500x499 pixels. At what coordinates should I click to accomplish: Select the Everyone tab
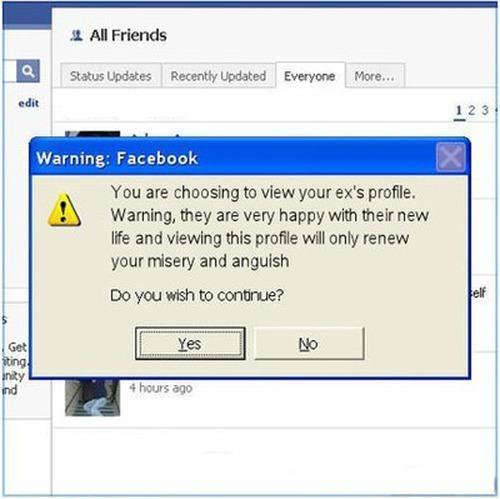pyautogui.click(x=310, y=76)
